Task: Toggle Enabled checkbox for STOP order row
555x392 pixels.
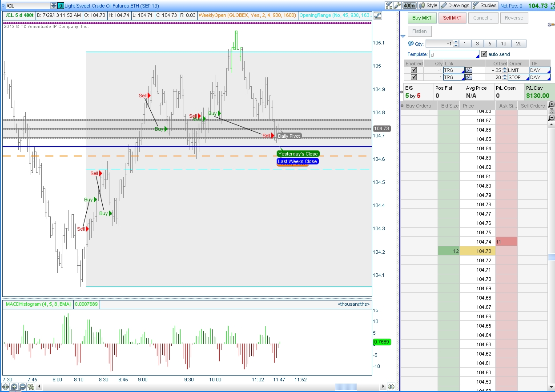Action: 414,77
